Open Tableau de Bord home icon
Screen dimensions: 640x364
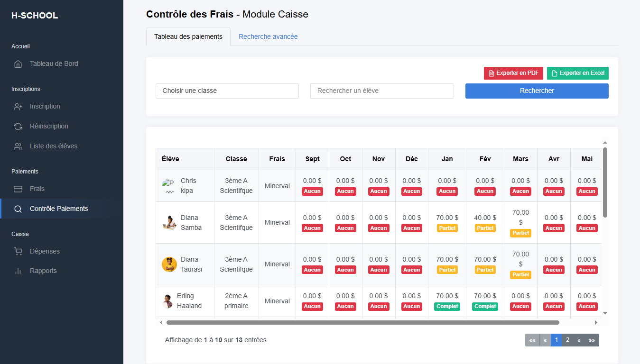click(18, 64)
